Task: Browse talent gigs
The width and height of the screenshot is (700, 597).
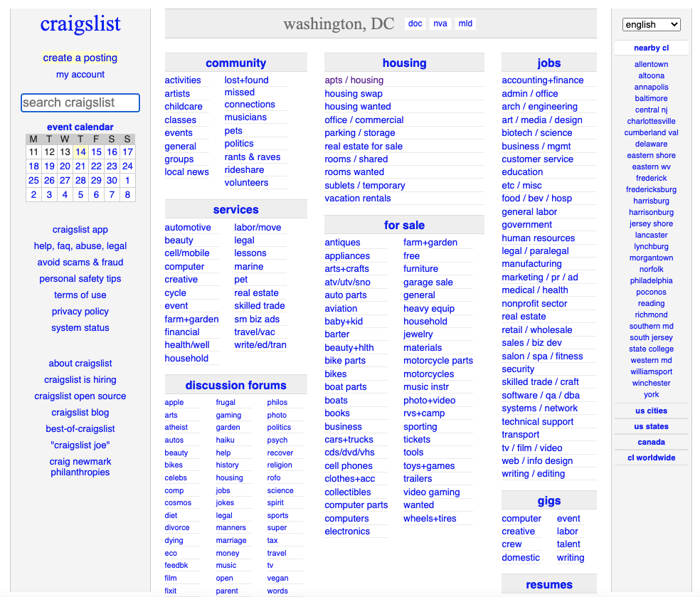Action: [568, 544]
